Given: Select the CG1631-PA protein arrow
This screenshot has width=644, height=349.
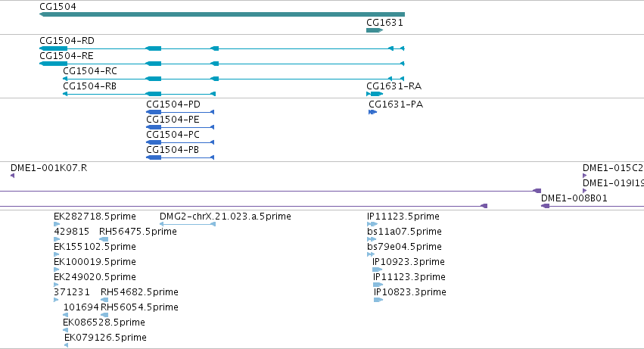Looking at the screenshot, I should click(372, 112).
